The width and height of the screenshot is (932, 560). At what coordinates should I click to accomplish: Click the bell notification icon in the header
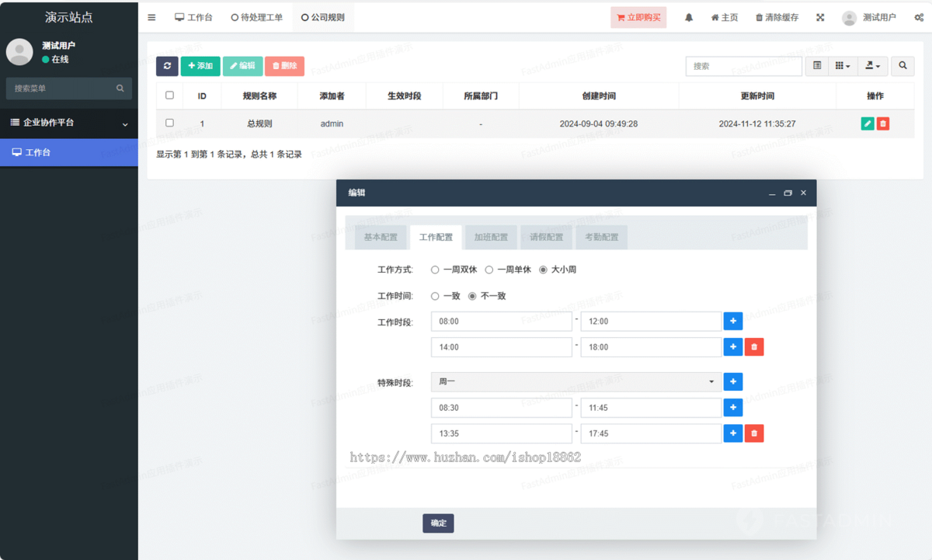click(688, 16)
